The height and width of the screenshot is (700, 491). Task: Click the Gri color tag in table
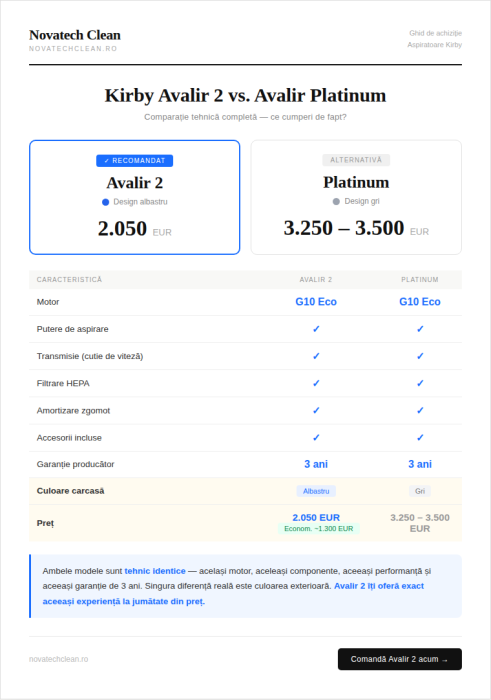point(420,491)
